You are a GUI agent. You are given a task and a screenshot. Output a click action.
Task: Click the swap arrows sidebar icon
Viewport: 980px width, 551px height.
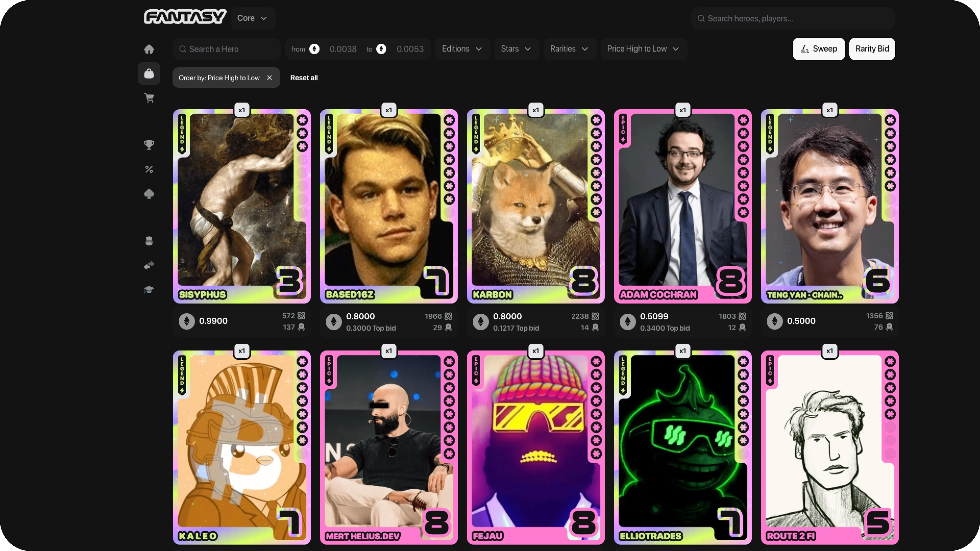tap(149, 265)
